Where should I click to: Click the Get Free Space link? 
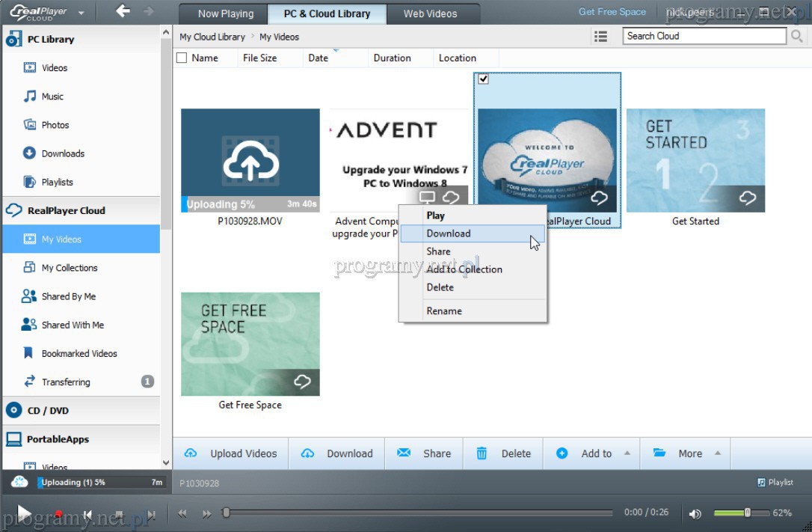point(612,12)
